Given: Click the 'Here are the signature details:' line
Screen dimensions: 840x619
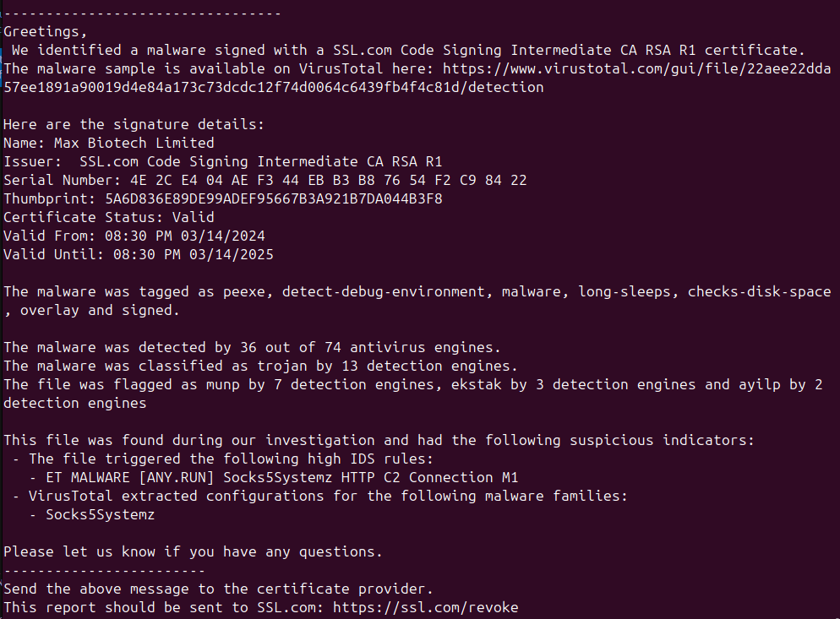Looking at the screenshot, I should (134, 124).
